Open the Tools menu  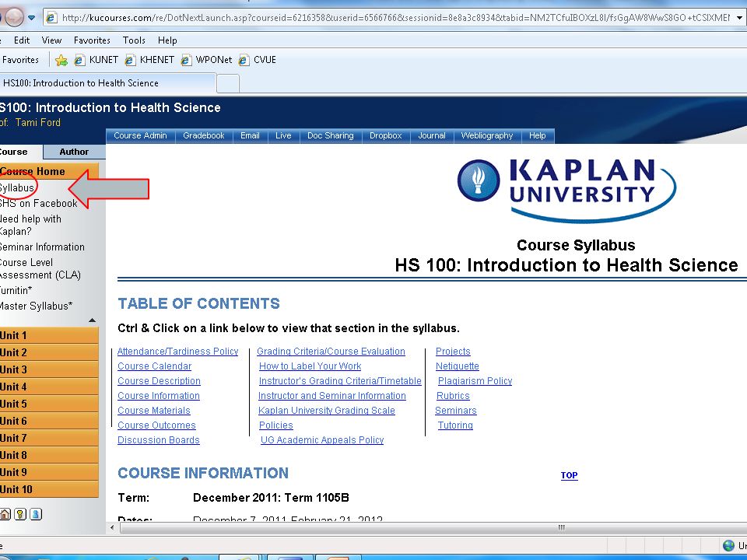point(134,40)
